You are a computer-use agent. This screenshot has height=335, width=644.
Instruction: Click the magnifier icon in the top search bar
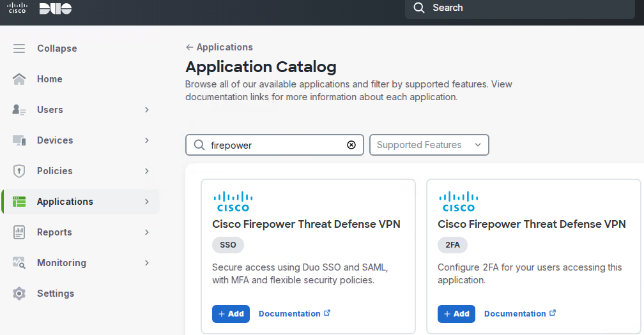tap(418, 8)
